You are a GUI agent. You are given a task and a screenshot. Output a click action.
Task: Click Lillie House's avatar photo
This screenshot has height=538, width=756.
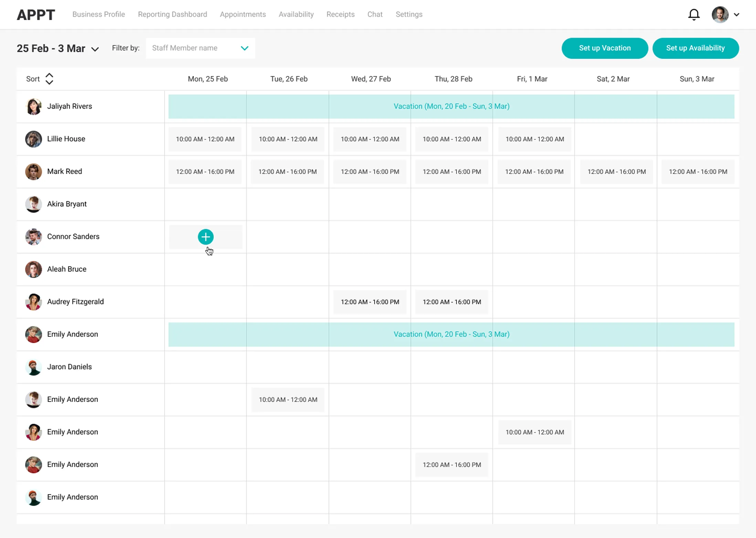[33, 139]
